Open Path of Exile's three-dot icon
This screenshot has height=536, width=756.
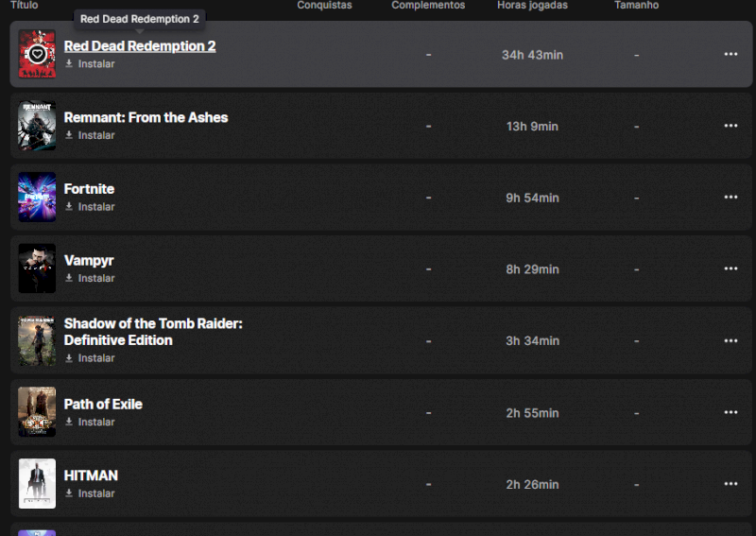coord(730,412)
